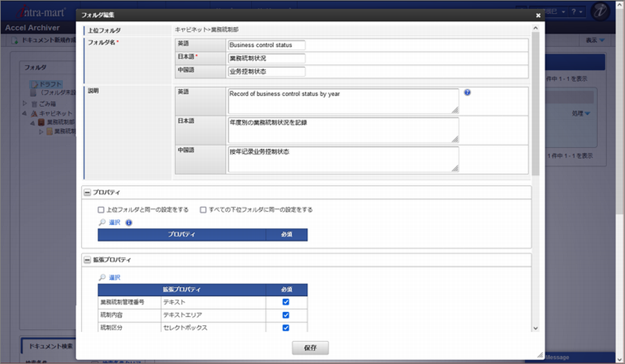Click Accel Archiver title in background

tap(33, 28)
